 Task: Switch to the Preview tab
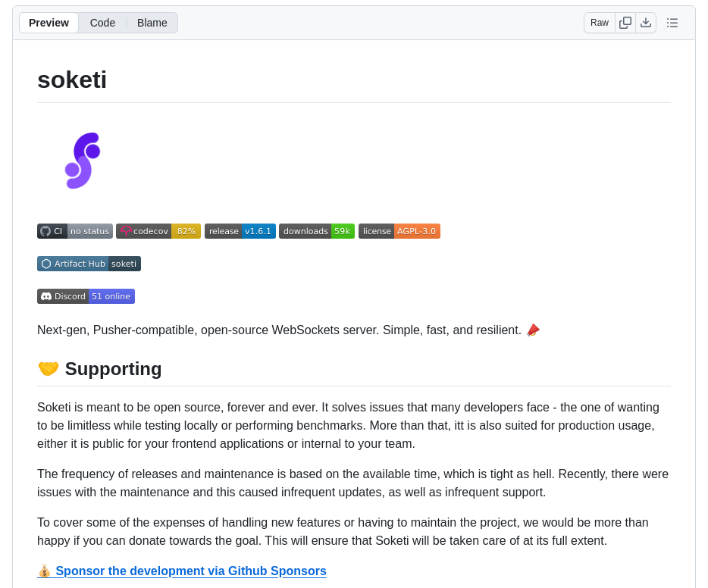[49, 23]
